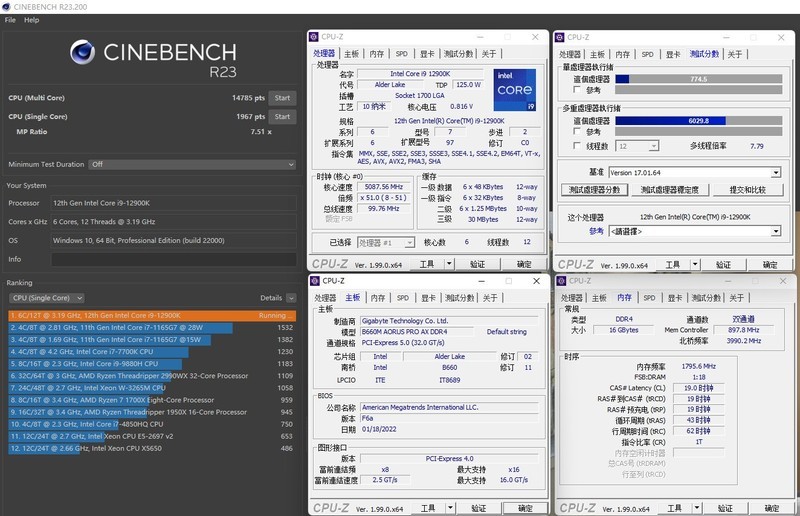Click the Cinebench icon in the title bar
Image resolution: width=800 pixels, height=516 pixels.
(x=8, y=6)
